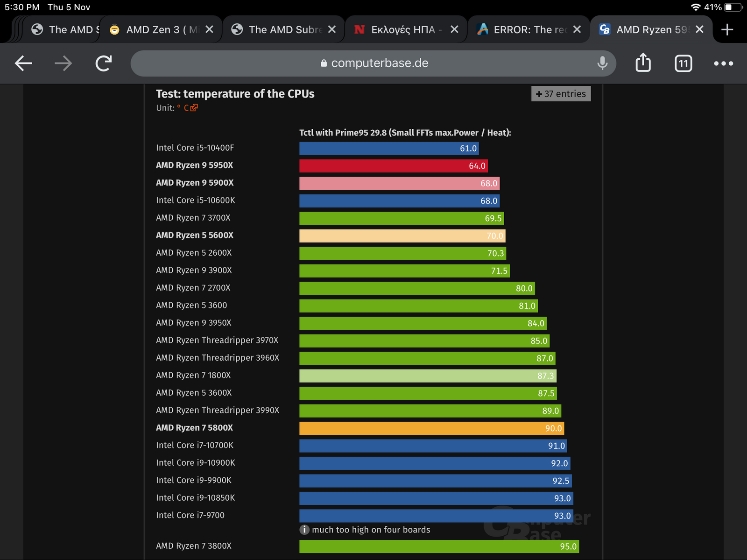Open the tab switcher showing 11 tabs
The image size is (747, 560).
pyautogui.click(x=684, y=63)
